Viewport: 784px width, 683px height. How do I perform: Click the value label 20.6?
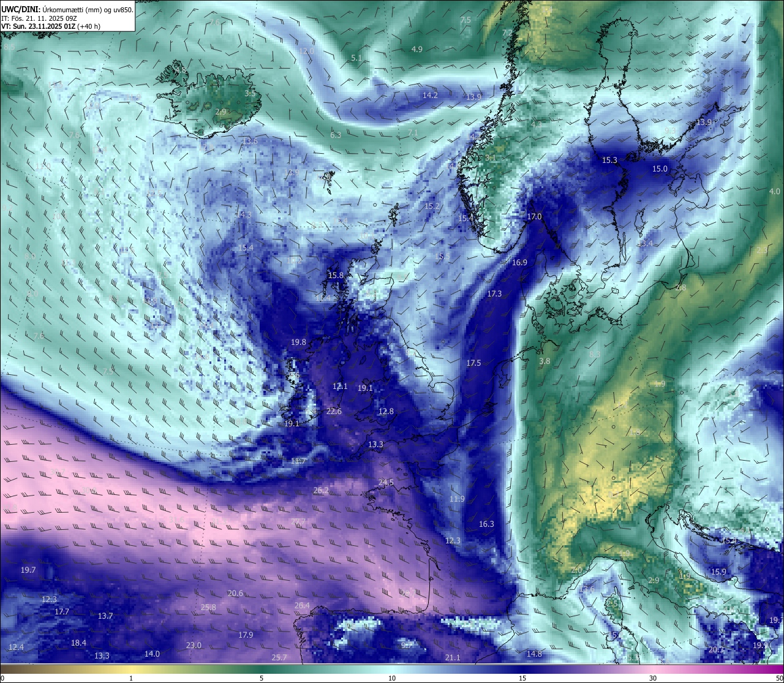pos(235,593)
